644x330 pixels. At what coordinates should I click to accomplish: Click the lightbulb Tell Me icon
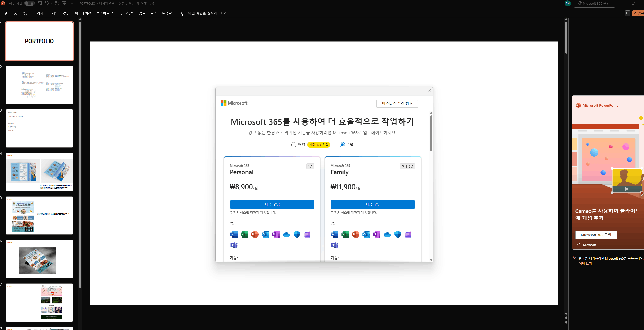183,13
